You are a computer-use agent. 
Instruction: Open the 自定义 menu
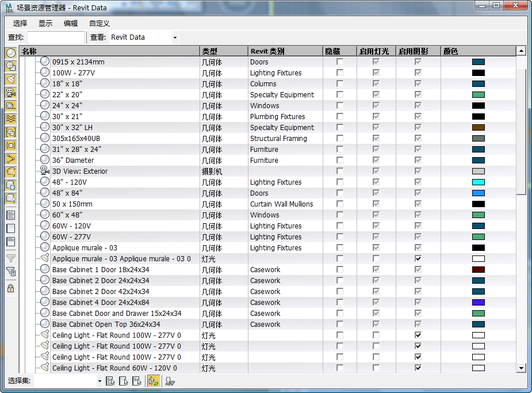click(x=99, y=24)
